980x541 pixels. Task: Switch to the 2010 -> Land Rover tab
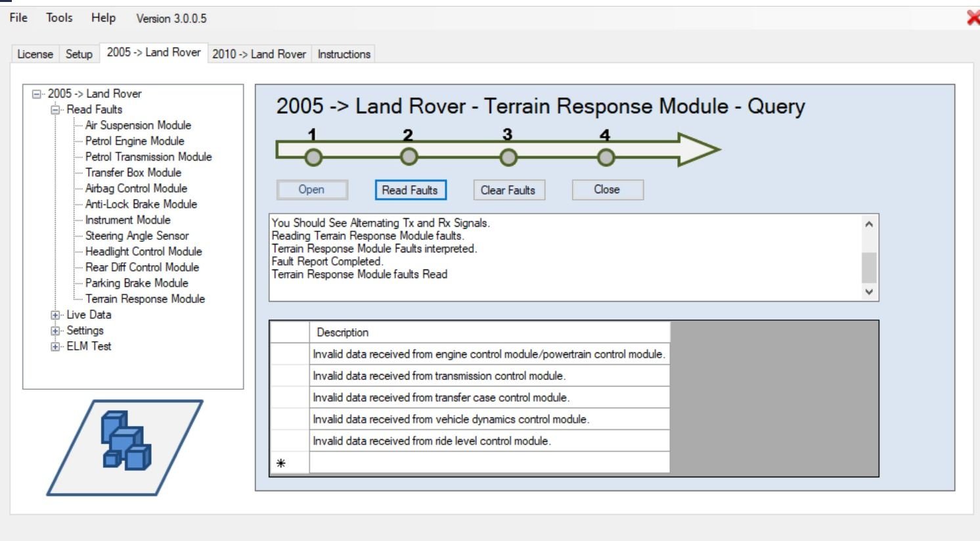[259, 54]
